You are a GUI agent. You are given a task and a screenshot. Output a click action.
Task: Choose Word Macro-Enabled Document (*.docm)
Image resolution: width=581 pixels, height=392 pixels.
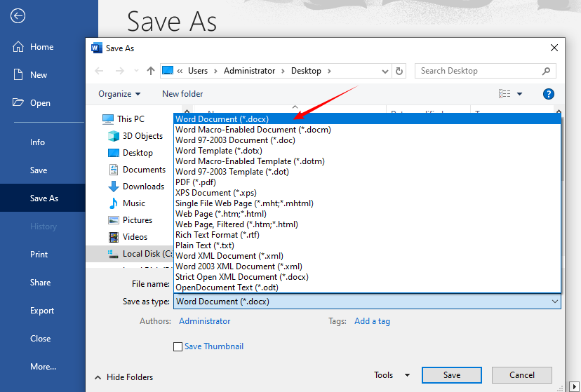[367, 130]
